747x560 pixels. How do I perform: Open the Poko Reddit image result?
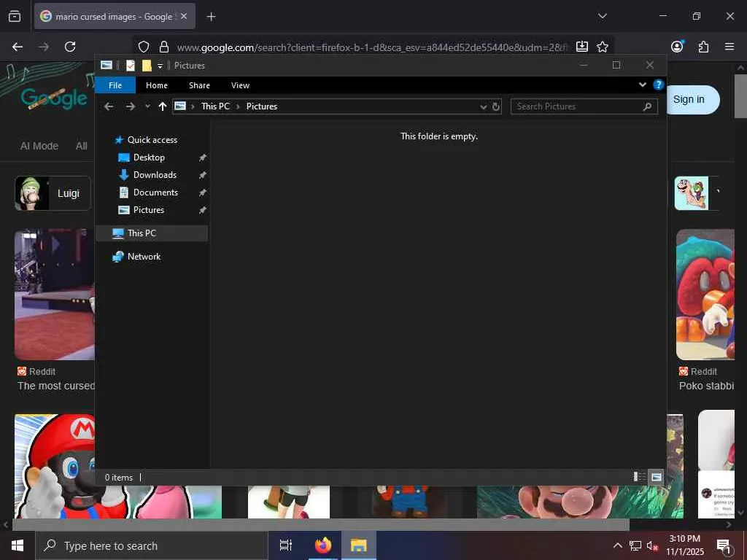(705, 295)
